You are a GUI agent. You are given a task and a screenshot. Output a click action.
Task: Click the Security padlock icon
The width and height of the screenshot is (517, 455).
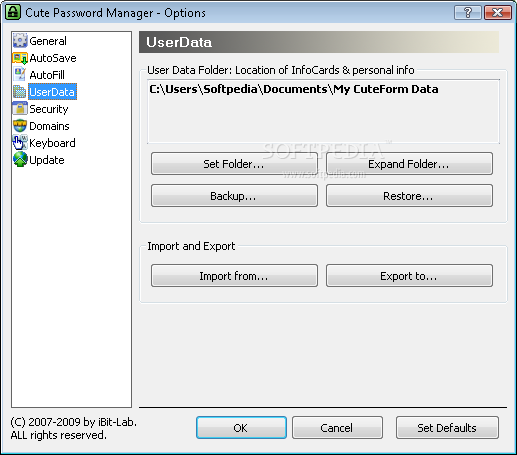click(20, 109)
